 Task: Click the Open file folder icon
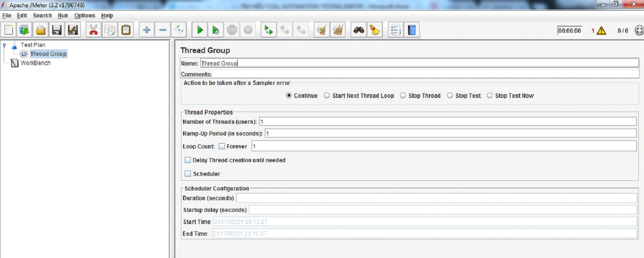tap(41, 30)
